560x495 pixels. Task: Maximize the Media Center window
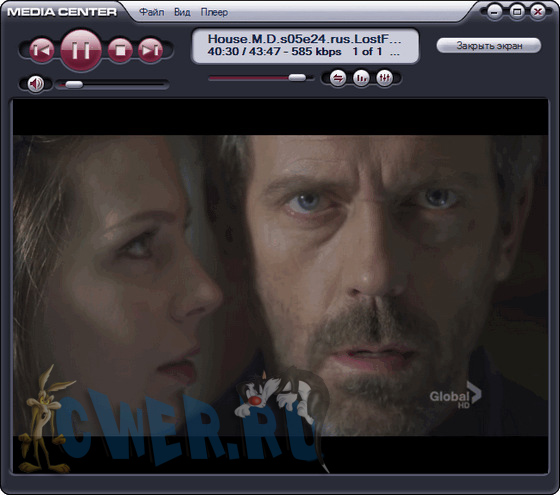[516, 12]
